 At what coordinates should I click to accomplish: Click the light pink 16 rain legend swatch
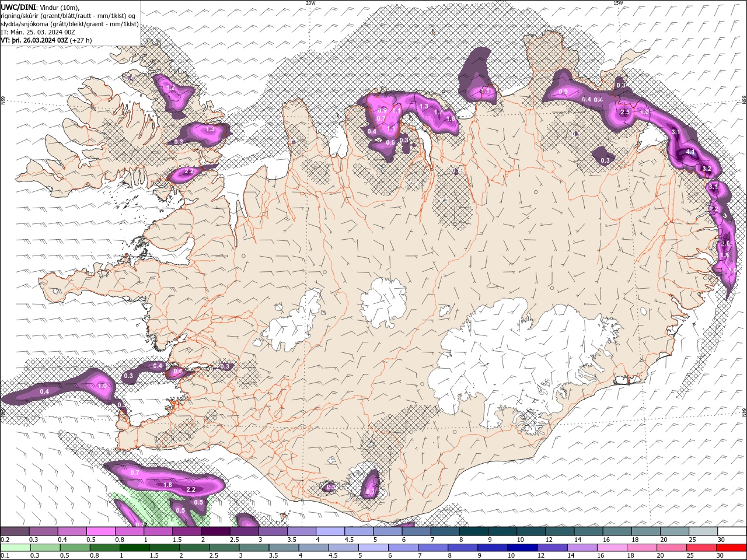coord(613,548)
